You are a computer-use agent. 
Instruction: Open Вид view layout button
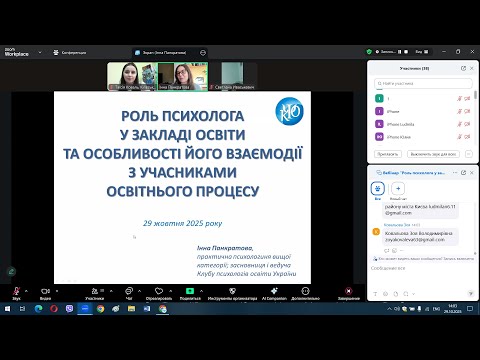coord(422,52)
